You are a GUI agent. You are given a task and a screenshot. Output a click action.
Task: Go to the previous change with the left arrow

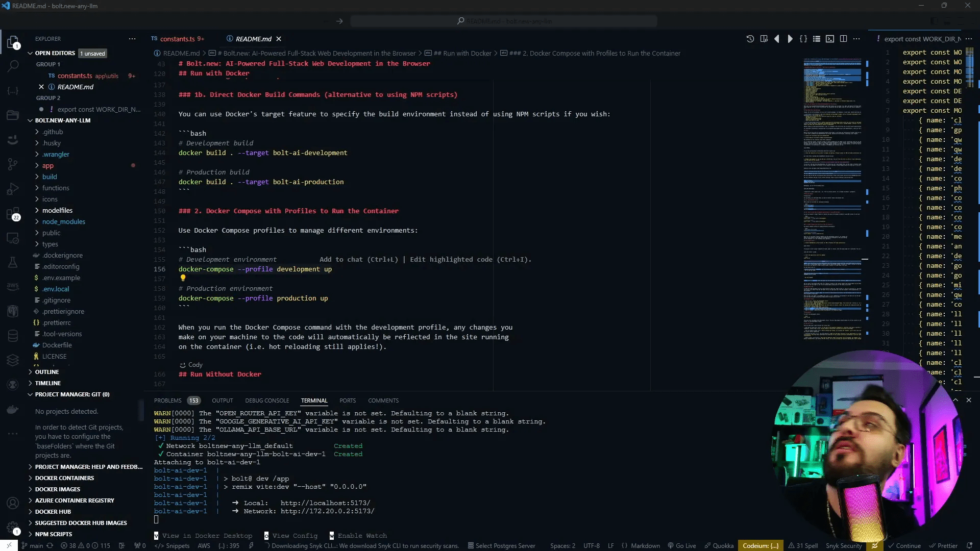[x=777, y=39]
